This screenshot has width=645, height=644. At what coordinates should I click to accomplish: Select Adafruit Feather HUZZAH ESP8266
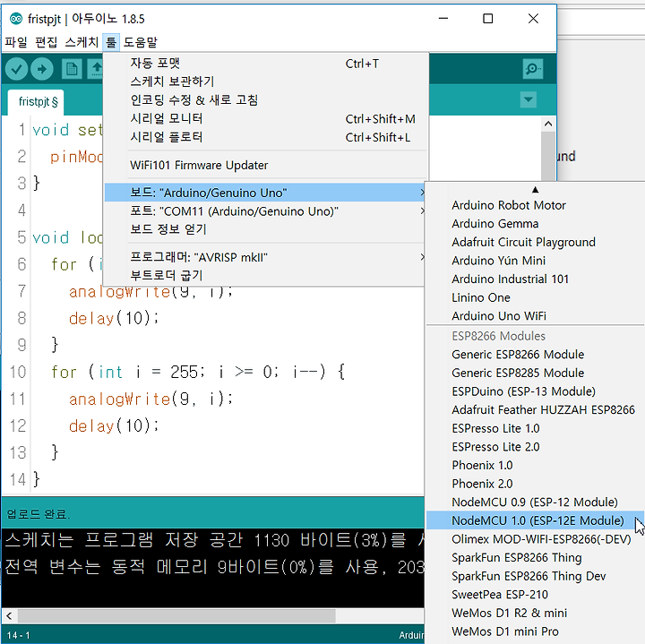pyautogui.click(x=536, y=410)
